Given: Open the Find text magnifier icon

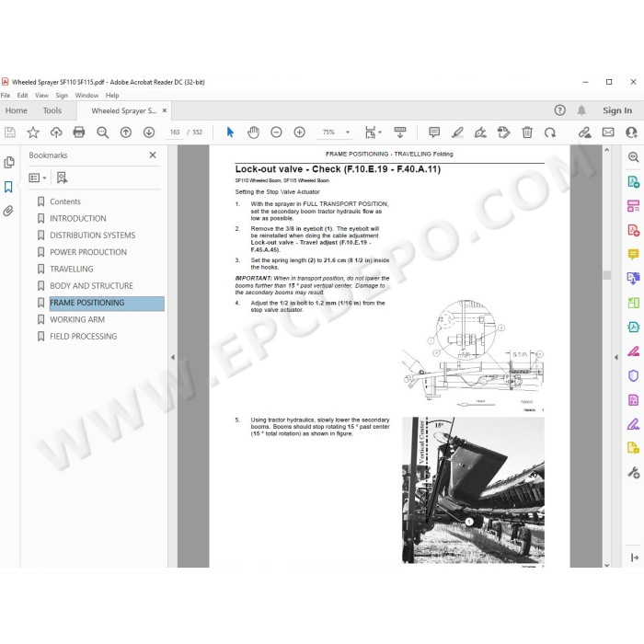Looking at the screenshot, I should (x=103, y=132).
